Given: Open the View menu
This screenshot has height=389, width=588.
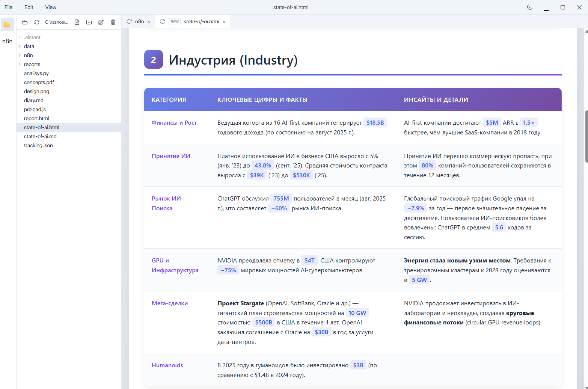Looking at the screenshot, I should pos(51,7).
